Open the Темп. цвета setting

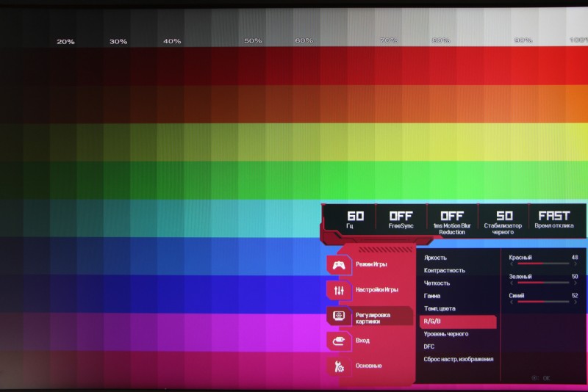coord(440,308)
